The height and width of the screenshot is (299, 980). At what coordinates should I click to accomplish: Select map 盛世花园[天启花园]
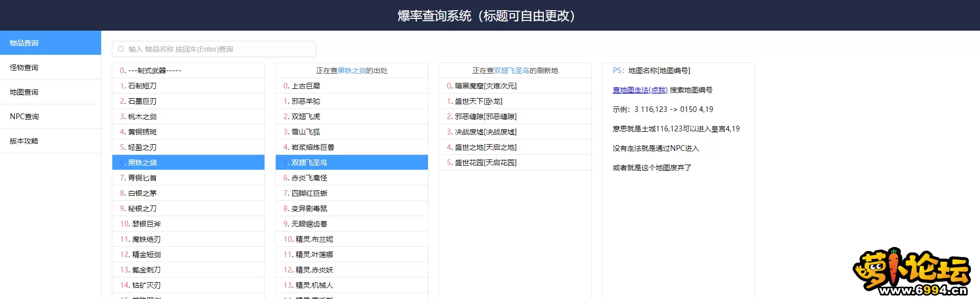click(x=485, y=163)
